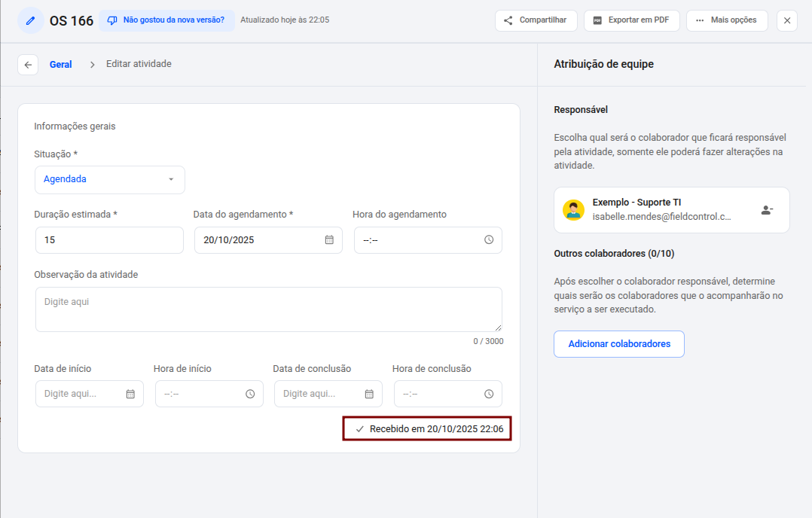Click the Adicionar colaboradores button
Image resolution: width=812 pixels, height=518 pixels.
point(619,344)
